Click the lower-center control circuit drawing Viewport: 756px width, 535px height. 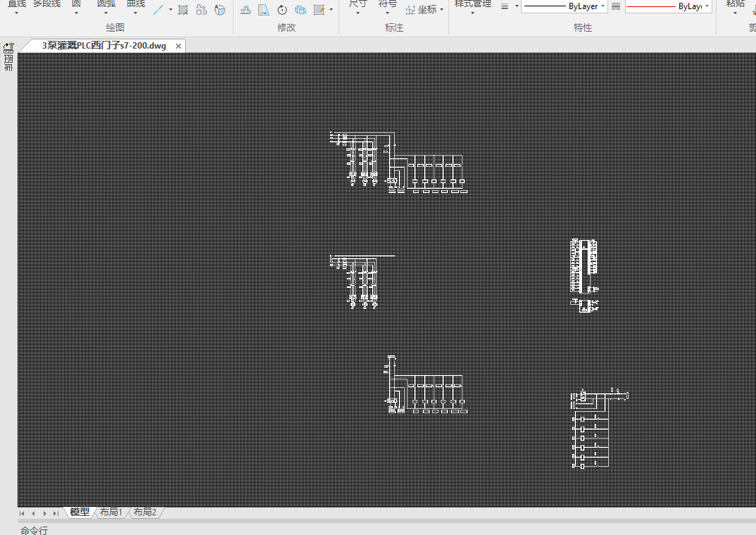click(x=426, y=384)
